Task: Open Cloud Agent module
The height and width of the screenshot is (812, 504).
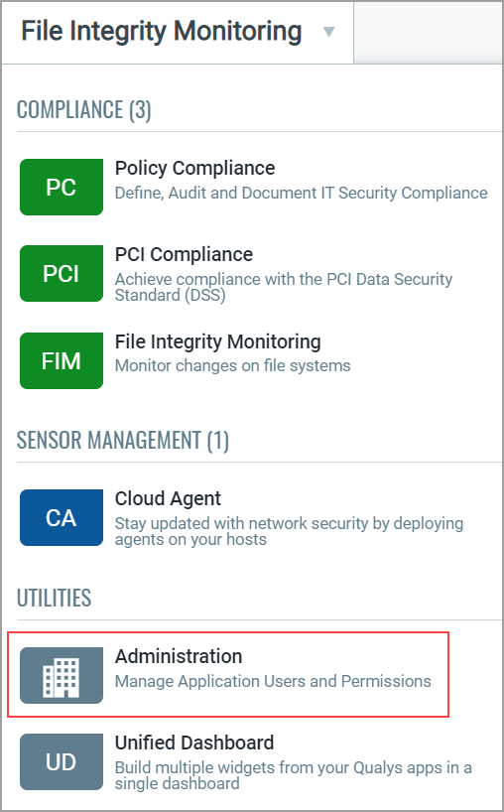Action: coord(168,498)
